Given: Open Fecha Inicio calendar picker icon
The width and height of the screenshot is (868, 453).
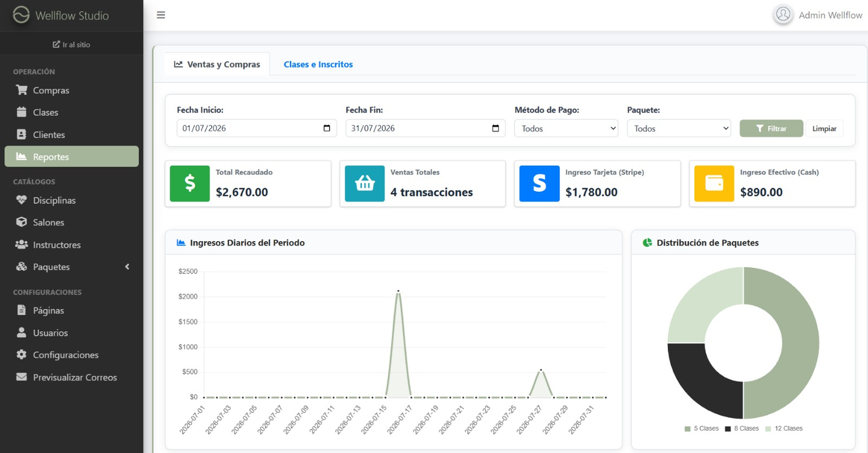Looking at the screenshot, I should [x=327, y=128].
